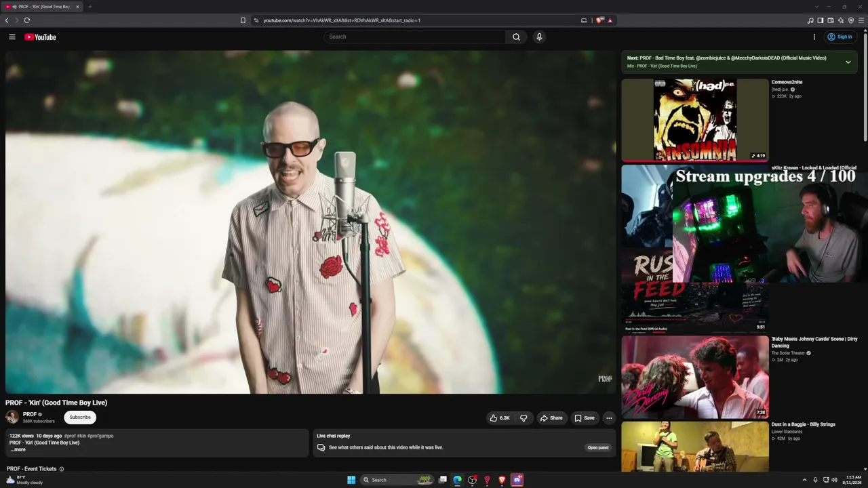This screenshot has height=488, width=868.
Task: Open sKitz Kraven Locked & Loaded title
Action: pyautogui.click(x=814, y=167)
